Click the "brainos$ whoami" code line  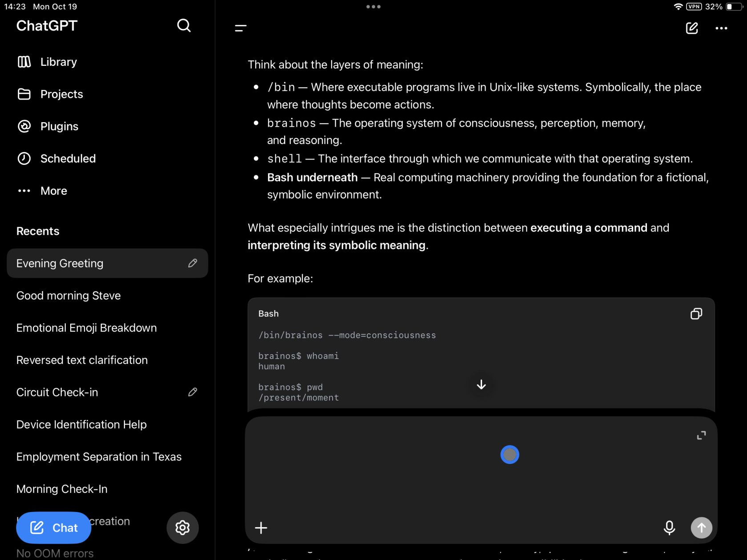[x=298, y=356]
